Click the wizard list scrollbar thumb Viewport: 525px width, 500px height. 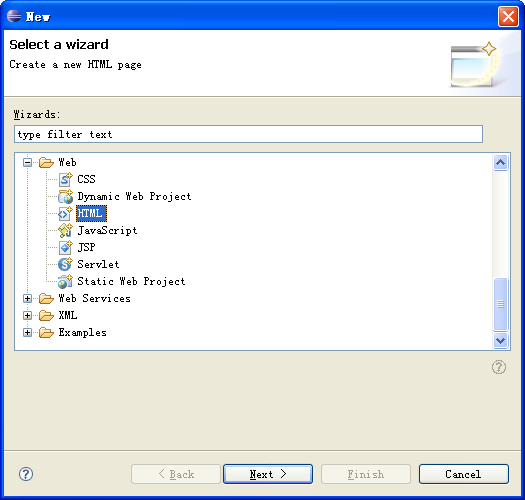point(501,304)
